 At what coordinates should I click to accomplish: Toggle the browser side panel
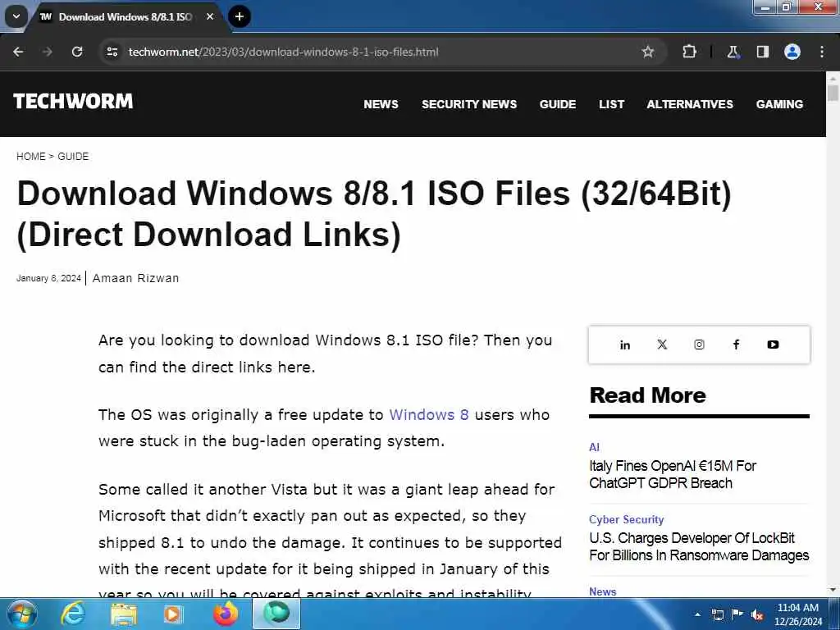coord(762,52)
